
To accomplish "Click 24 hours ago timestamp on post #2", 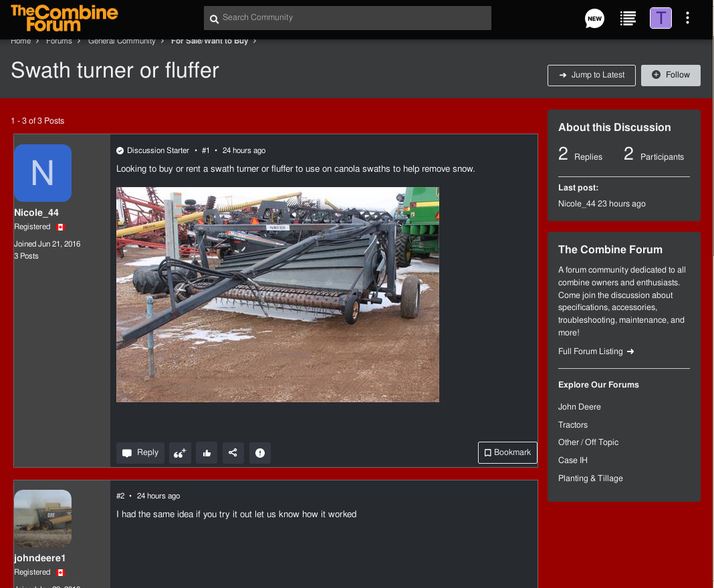I will 158,496.
